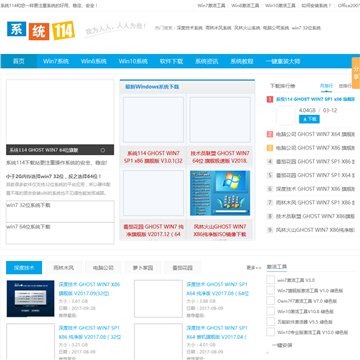360x360 pixels.
Task: Select the 萝卜家园 brand tab
Action: [143, 268]
